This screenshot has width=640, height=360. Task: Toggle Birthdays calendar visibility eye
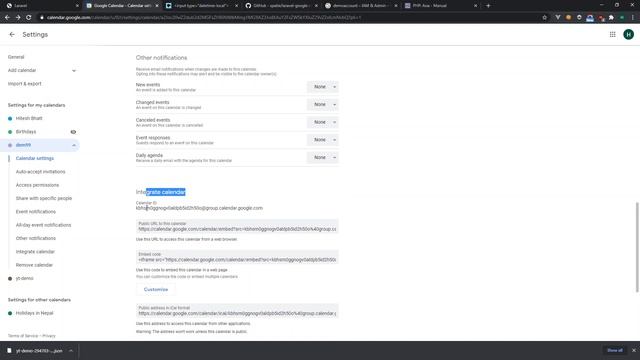(x=73, y=132)
